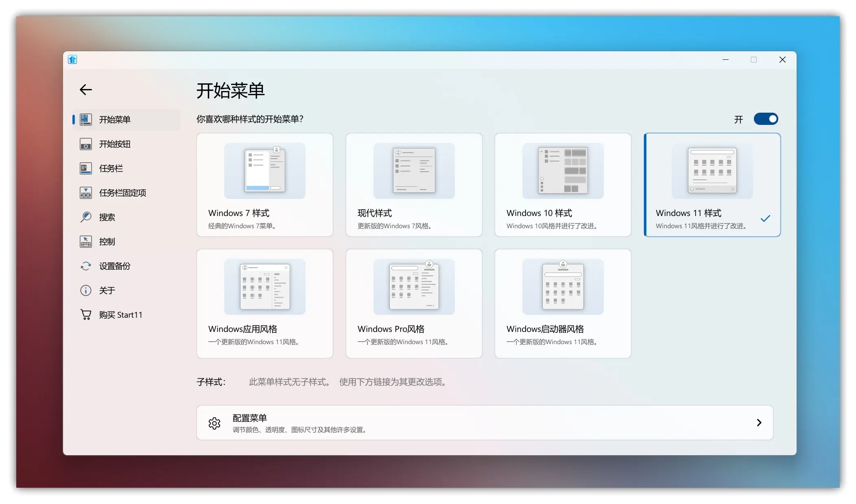
Task: Open the 开始按钮 sidebar section
Action: coord(127,144)
